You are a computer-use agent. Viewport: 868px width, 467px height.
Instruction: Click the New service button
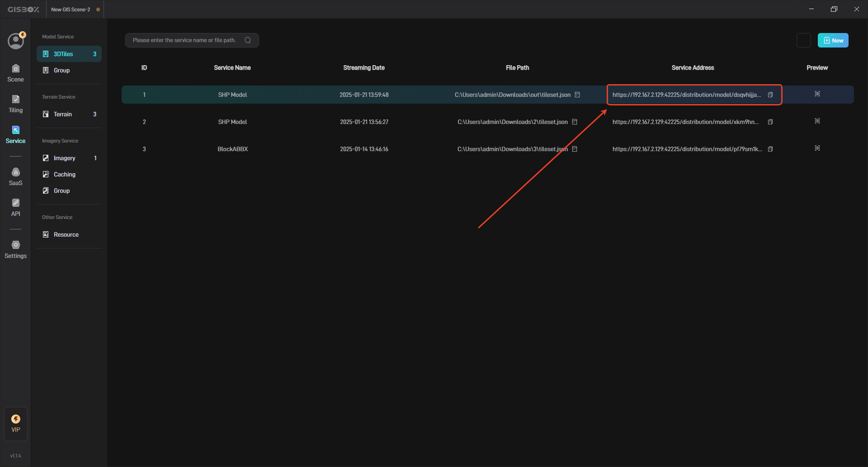pos(833,40)
